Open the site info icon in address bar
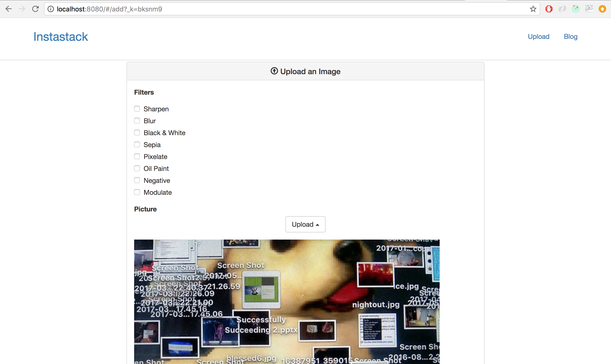 pos(50,9)
